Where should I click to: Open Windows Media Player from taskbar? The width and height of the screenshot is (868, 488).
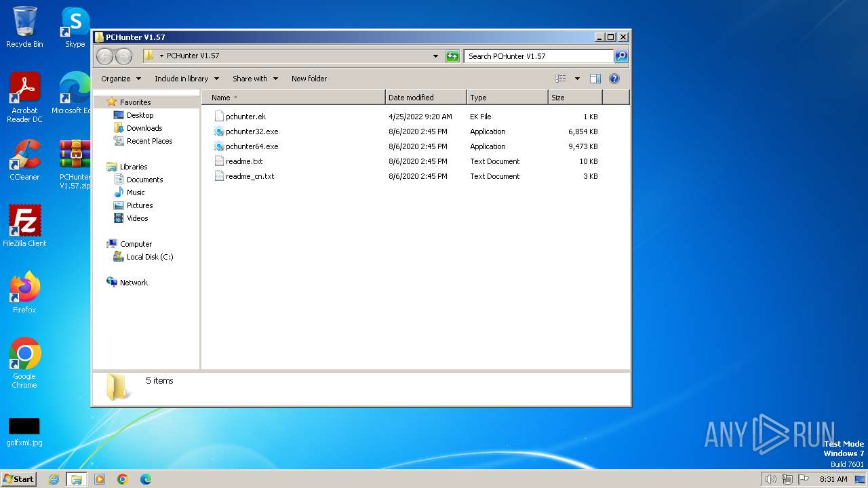coord(100,479)
